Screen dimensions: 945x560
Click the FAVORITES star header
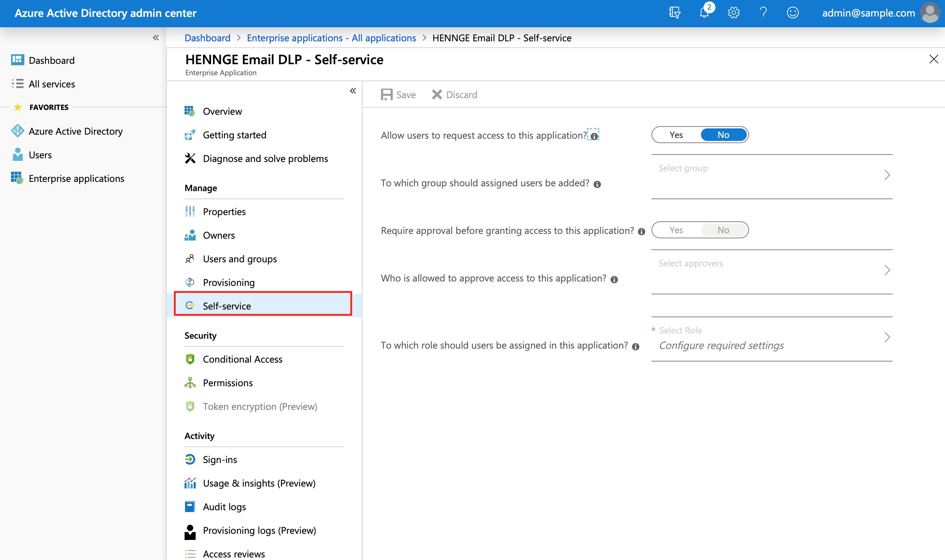[x=41, y=107]
